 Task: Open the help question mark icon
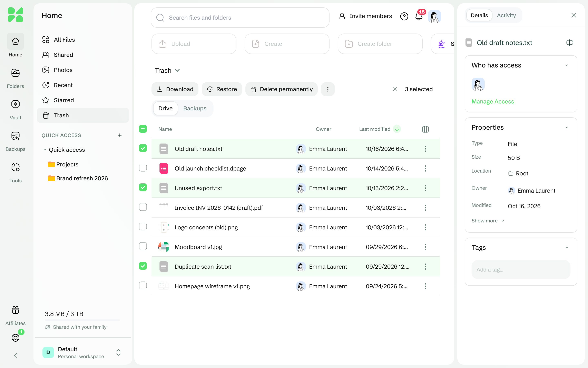click(404, 16)
